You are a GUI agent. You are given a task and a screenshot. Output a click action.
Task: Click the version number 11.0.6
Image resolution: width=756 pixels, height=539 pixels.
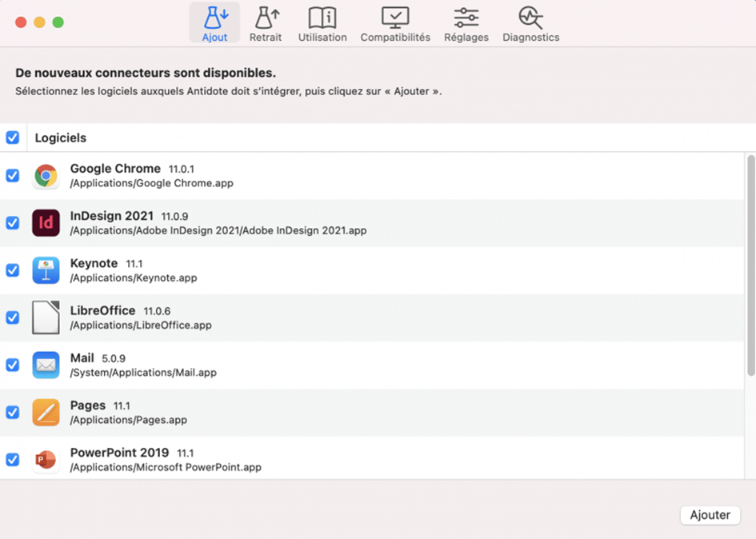[157, 311]
